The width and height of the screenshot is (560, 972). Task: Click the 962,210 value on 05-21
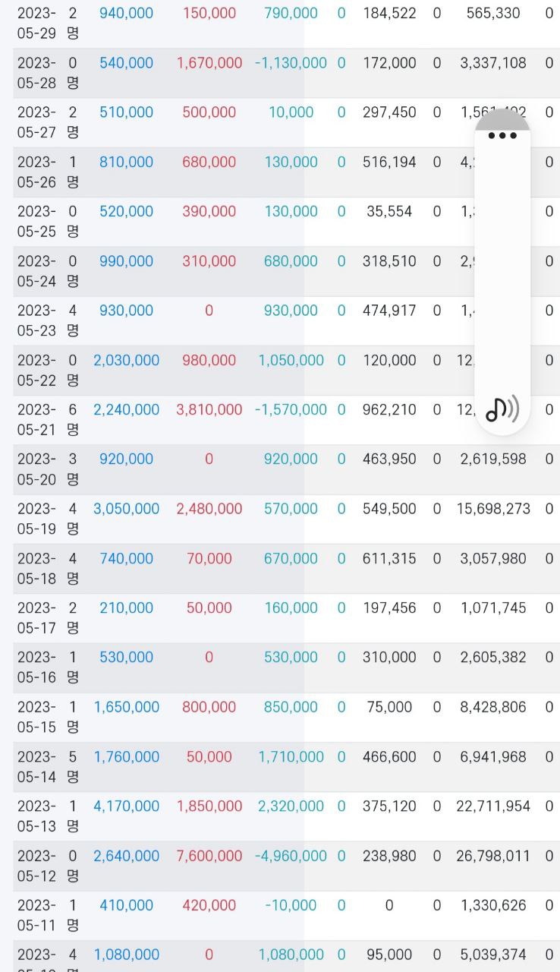pyautogui.click(x=389, y=410)
